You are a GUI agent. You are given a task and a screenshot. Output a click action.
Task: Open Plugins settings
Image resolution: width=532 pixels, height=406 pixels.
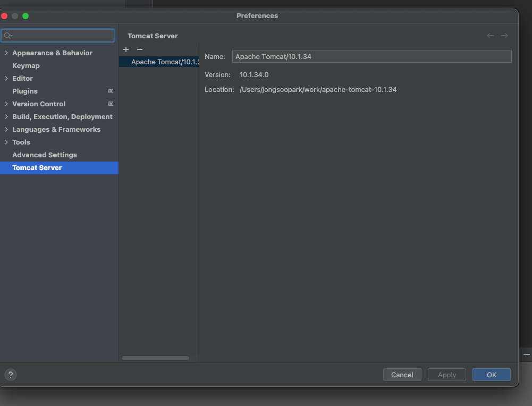(25, 91)
